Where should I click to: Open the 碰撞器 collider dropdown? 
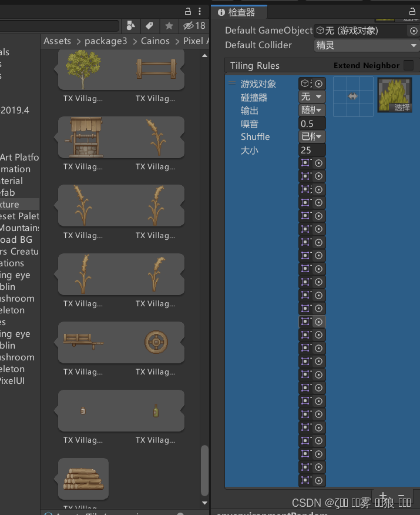click(x=312, y=97)
